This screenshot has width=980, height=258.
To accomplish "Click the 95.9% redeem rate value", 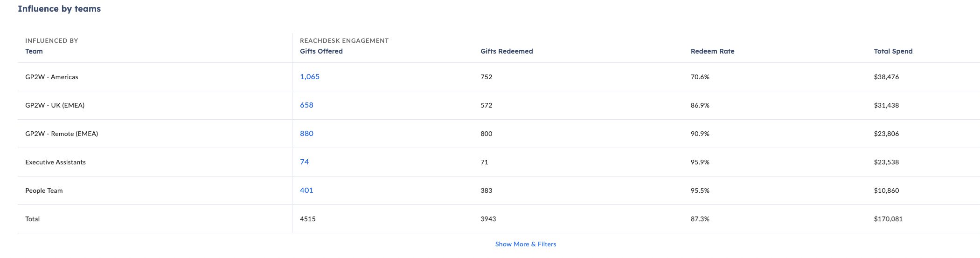I will [x=700, y=162].
